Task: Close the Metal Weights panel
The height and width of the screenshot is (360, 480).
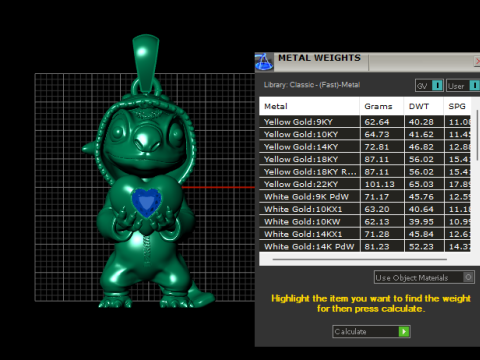Action: click(x=477, y=61)
